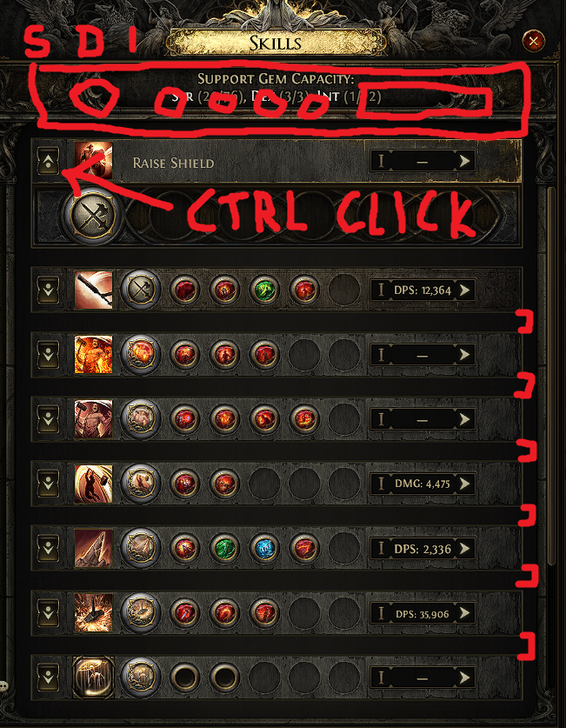Select the Raise Shield row label
566x728 pixels.
(173, 164)
